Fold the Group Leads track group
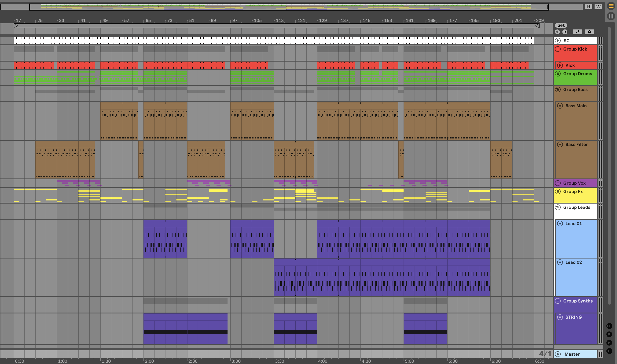This screenshot has width=617, height=364. [x=558, y=207]
